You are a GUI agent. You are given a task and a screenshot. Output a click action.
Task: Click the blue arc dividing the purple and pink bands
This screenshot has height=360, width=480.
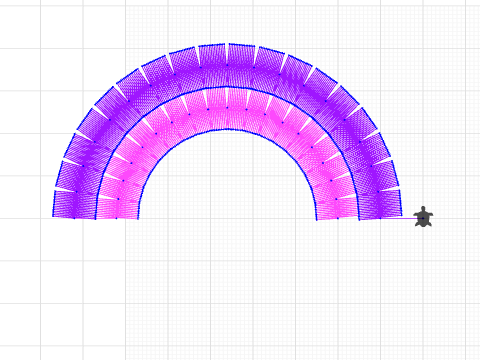point(227,87)
